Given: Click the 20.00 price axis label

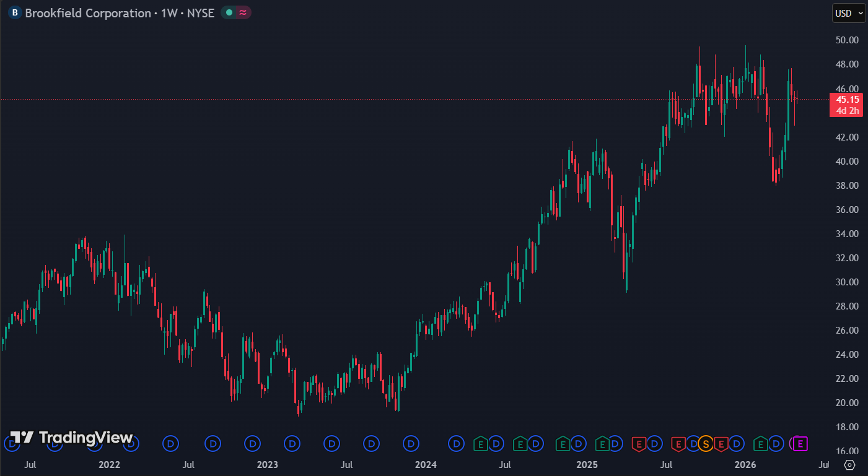Looking at the screenshot, I should 847,402.
